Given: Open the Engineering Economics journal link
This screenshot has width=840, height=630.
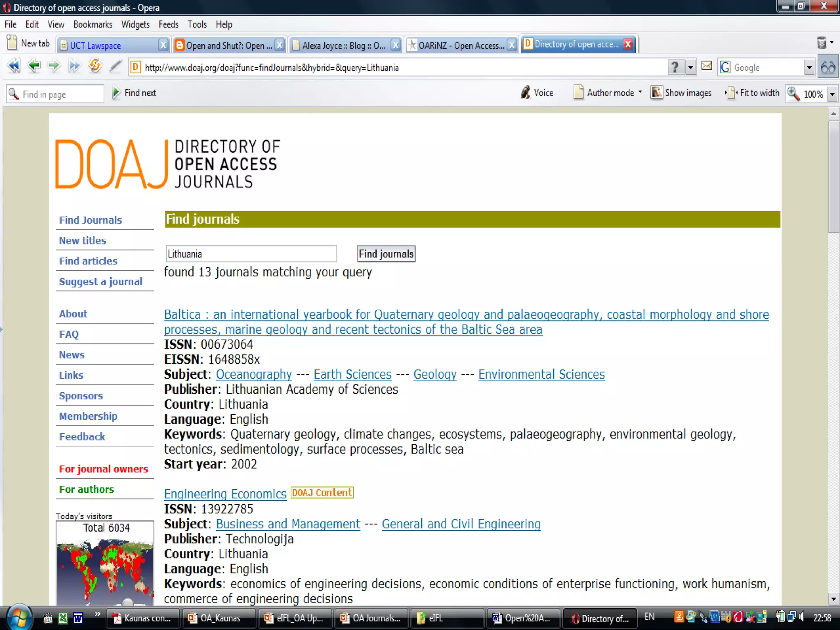Looking at the screenshot, I should tap(225, 494).
